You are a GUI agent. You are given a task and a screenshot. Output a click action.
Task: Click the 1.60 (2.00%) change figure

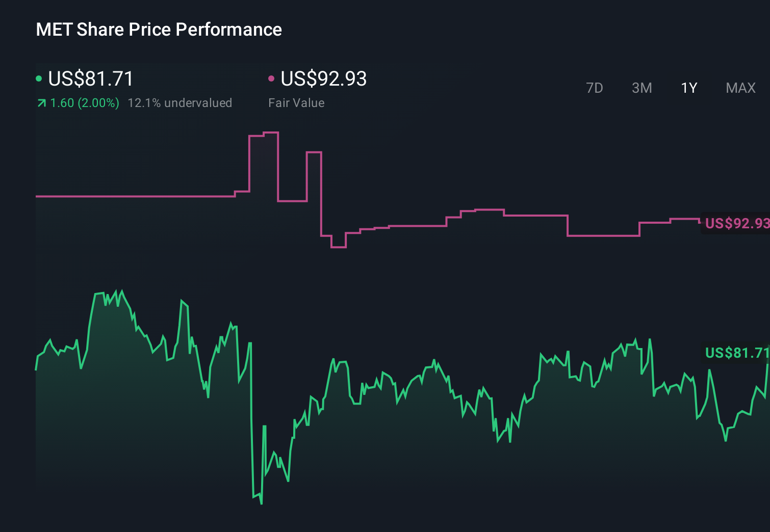(84, 102)
